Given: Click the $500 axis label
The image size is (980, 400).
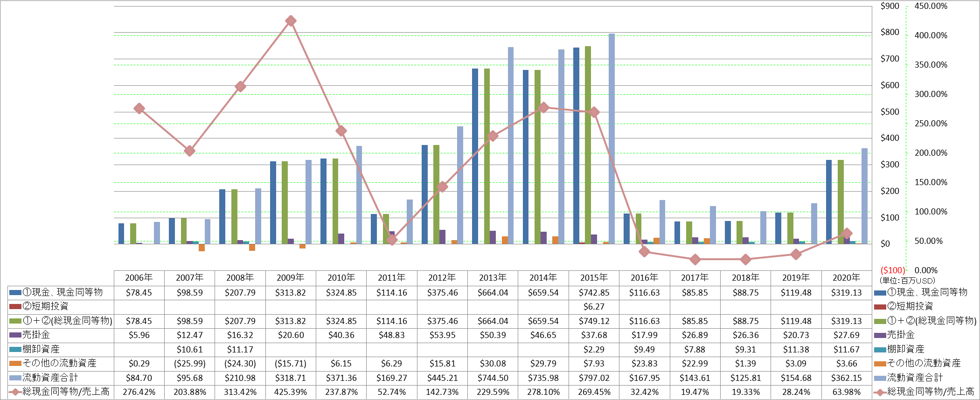Looking at the screenshot, I should 890,112.
